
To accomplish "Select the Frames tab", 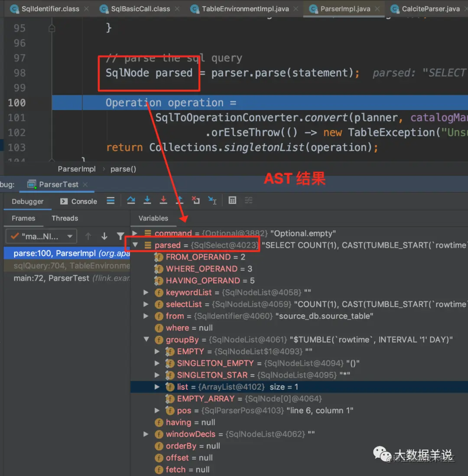I will [23, 218].
